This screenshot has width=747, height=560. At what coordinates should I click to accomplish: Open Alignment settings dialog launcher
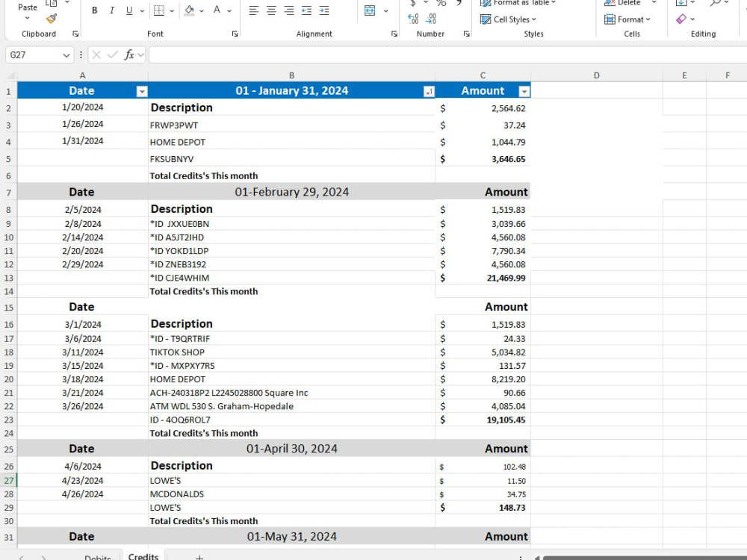(394, 34)
